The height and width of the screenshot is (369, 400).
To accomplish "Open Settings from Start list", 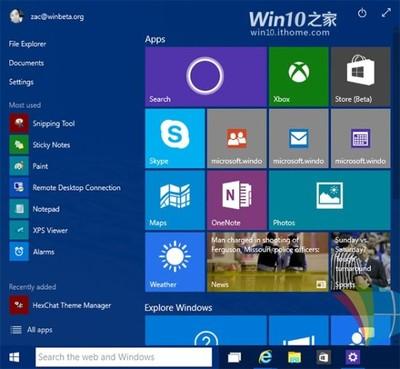I will coord(21,82).
